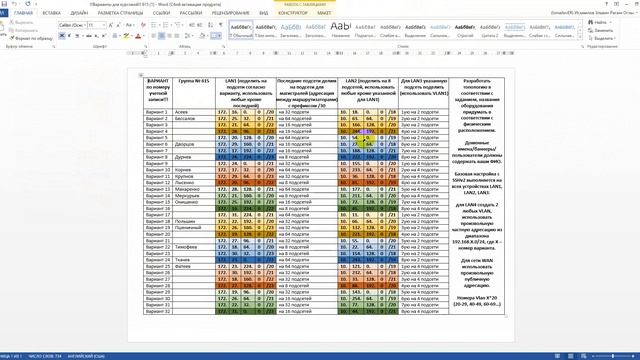Apply borders to the selected cells
640x360 pixels.
213,36
